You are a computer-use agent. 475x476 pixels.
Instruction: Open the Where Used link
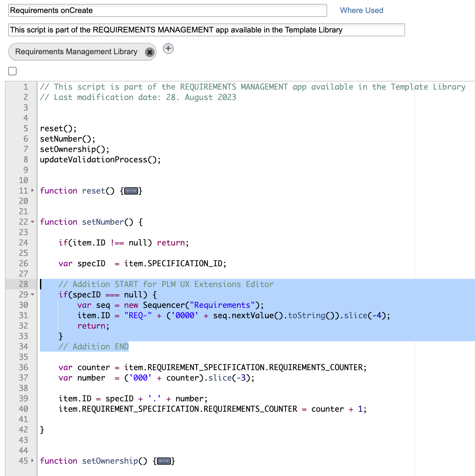tap(361, 10)
